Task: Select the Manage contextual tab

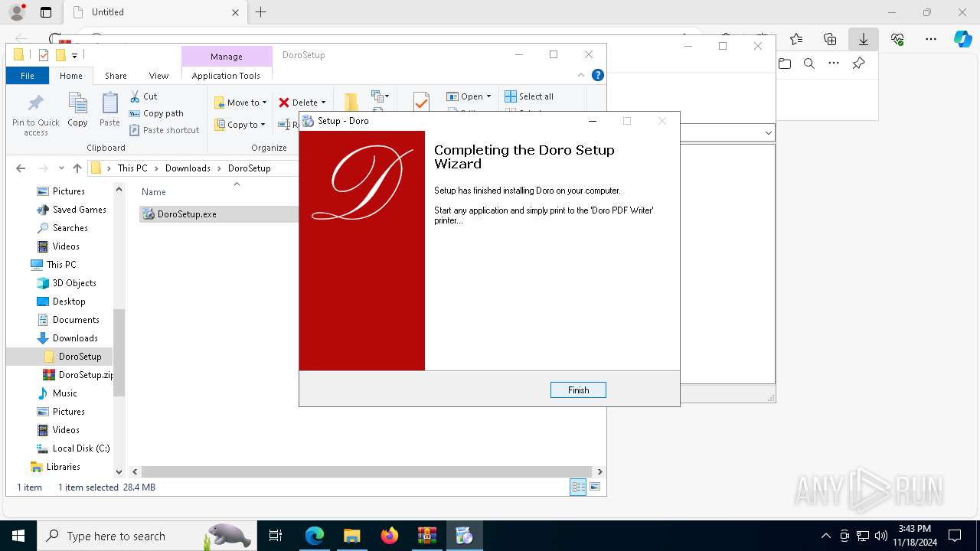Action: (227, 57)
